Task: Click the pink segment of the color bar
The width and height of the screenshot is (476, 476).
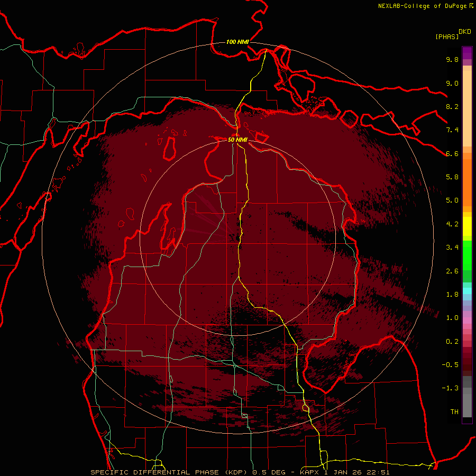Action: (x=467, y=321)
